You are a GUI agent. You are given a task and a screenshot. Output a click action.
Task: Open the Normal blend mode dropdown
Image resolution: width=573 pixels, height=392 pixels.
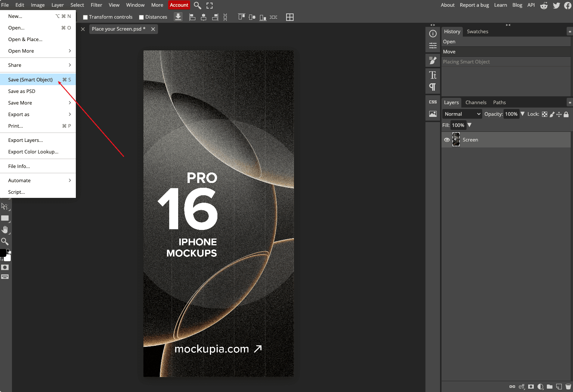point(462,114)
